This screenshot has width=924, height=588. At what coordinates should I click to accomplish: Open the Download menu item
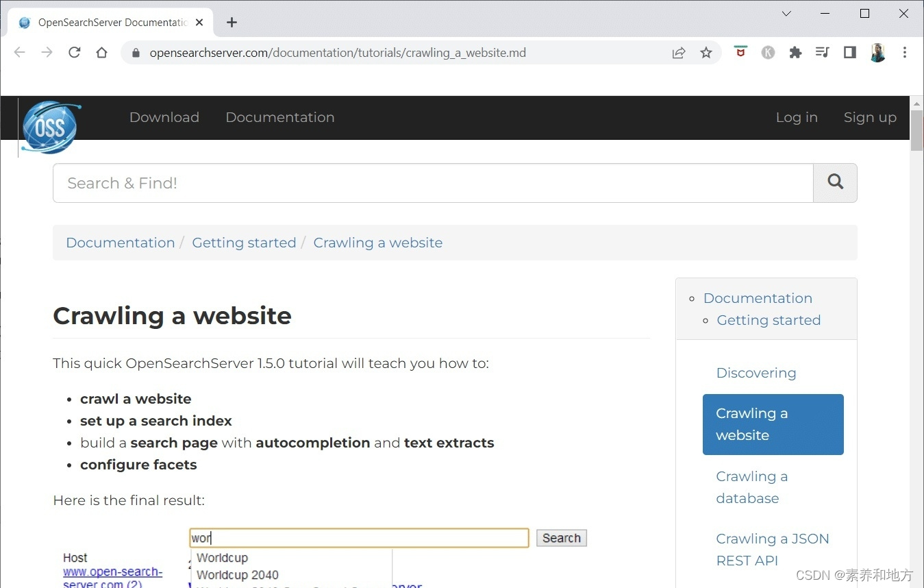pos(164,117)
